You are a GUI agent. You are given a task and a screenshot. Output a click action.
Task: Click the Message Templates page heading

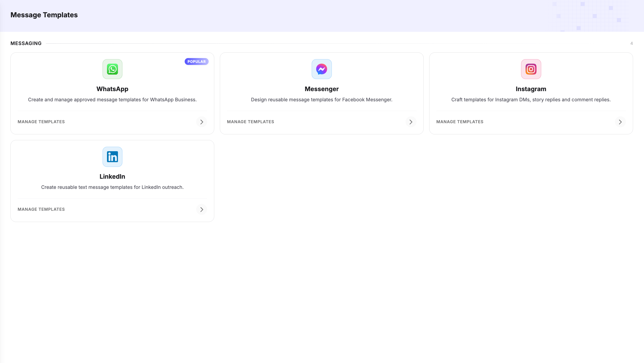44,15
